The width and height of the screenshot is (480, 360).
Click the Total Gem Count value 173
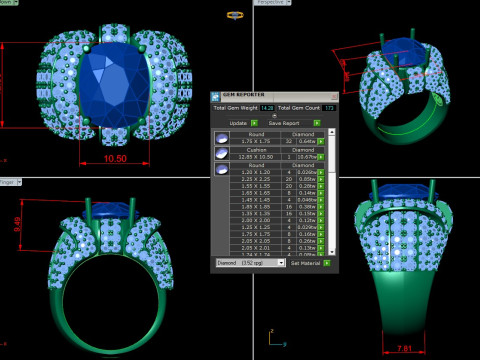[x=329, y=108]
